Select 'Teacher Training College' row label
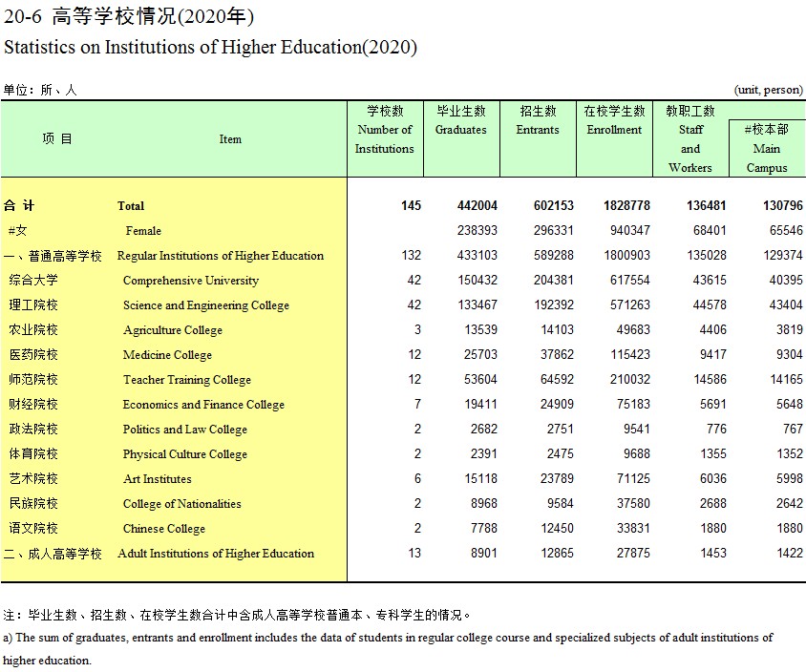Image resolution: width=806 pixels, height=672 pixels. (187, 380)
